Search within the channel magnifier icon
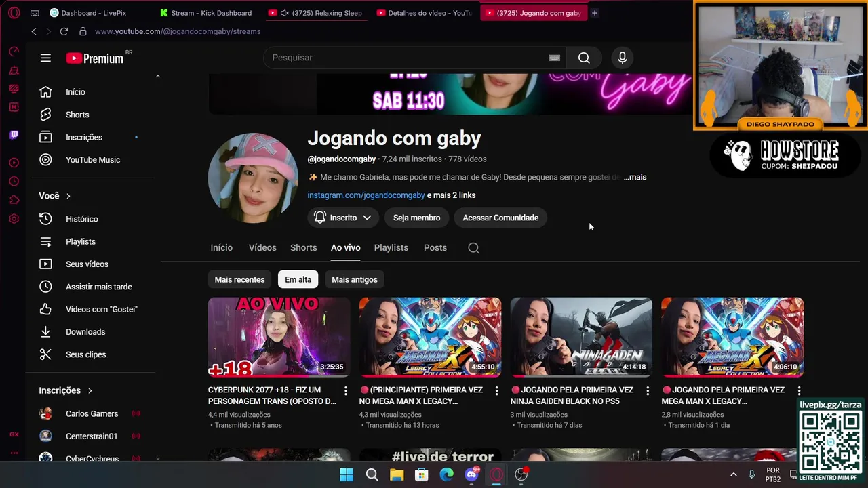The height and width of the screenshot is (488, 868). pos(474,248)
